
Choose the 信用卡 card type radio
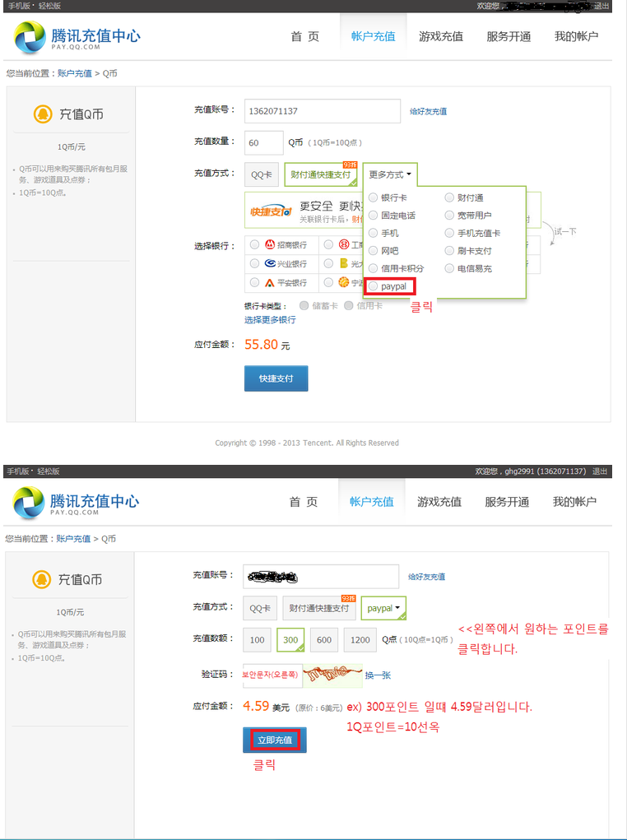point(348,306)
